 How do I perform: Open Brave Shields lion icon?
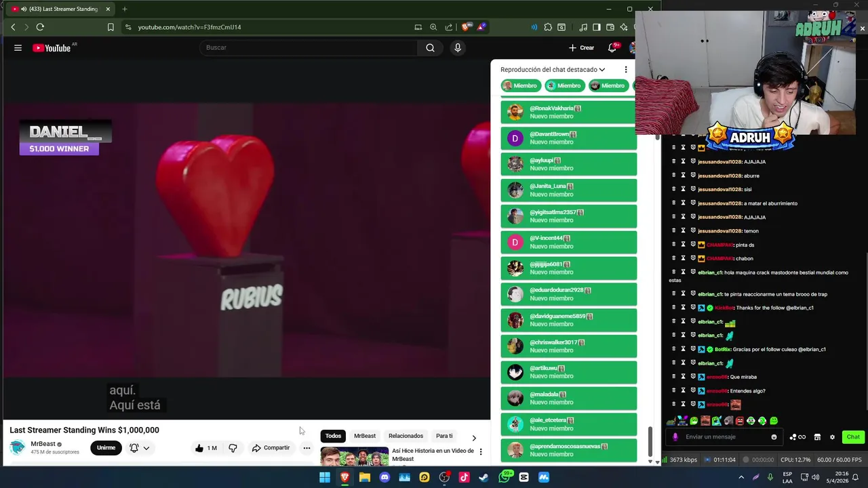466,27
